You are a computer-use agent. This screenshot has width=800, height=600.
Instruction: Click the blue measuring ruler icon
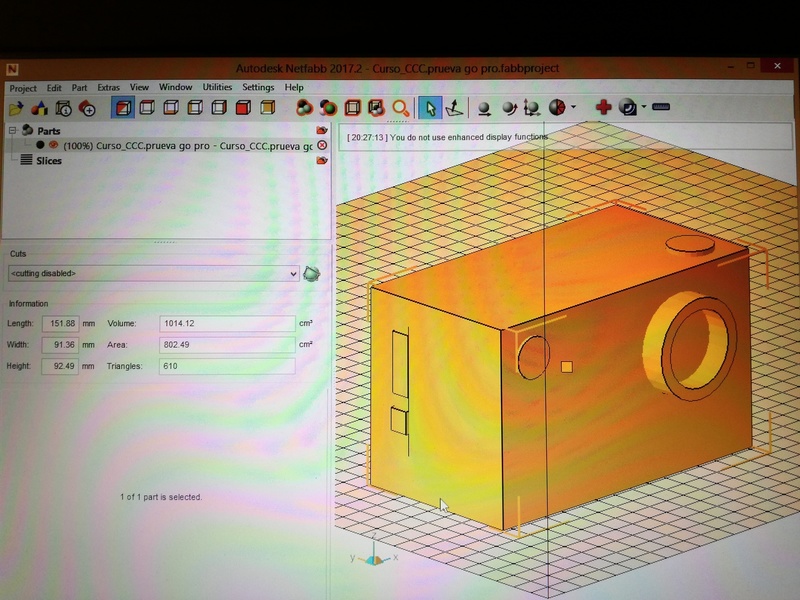coord(661,107)
